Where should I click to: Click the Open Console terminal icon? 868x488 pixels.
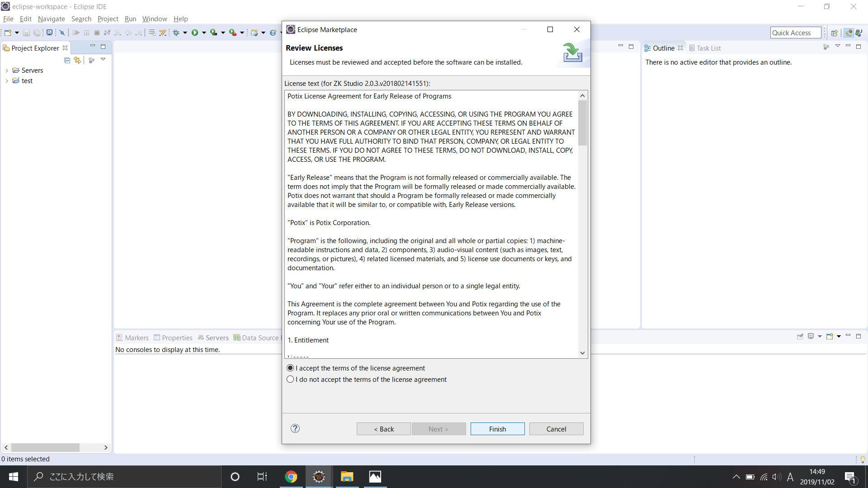pyautogui.click(x=50, y=33)
